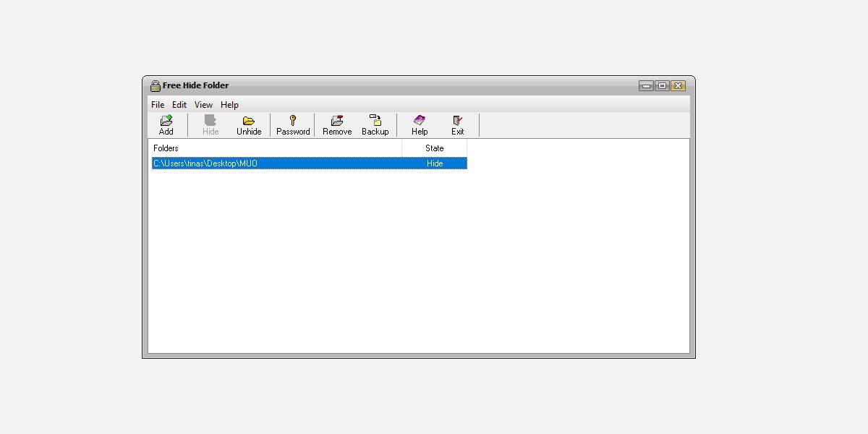Image resolution: width=868 pixels, height=434 pixels.
Task: Sort by the Folders column header
Action: click(276, 148)
